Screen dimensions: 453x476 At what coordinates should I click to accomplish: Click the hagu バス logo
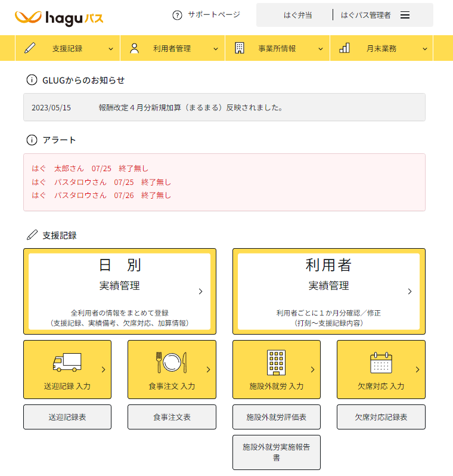point(59,17)
